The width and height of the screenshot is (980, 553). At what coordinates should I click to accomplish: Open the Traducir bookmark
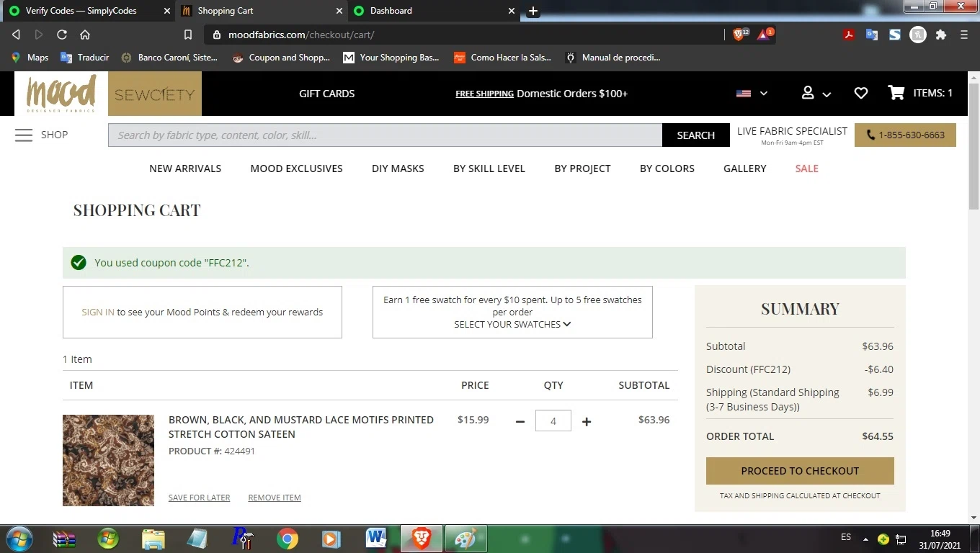click(x=85, y=58)
